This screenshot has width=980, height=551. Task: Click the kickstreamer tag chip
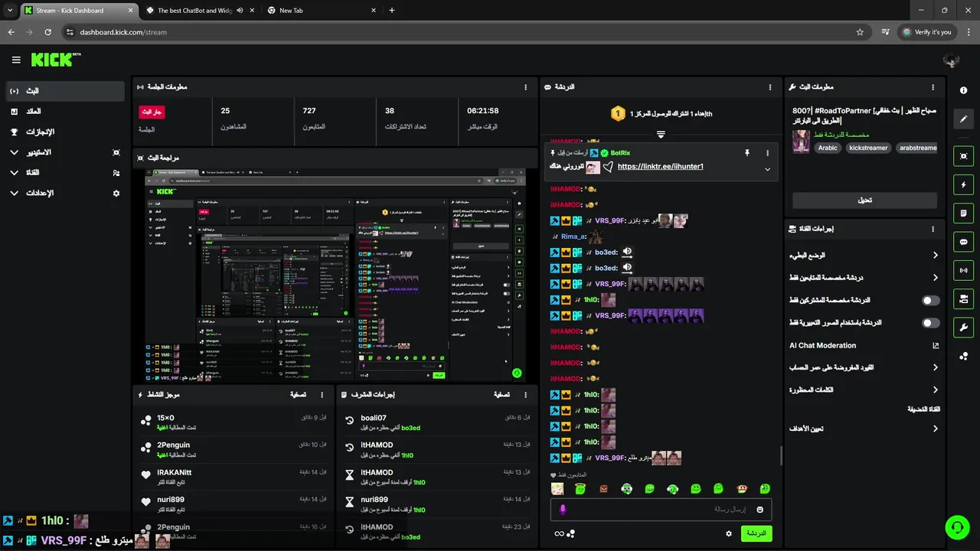pos(868,148)
